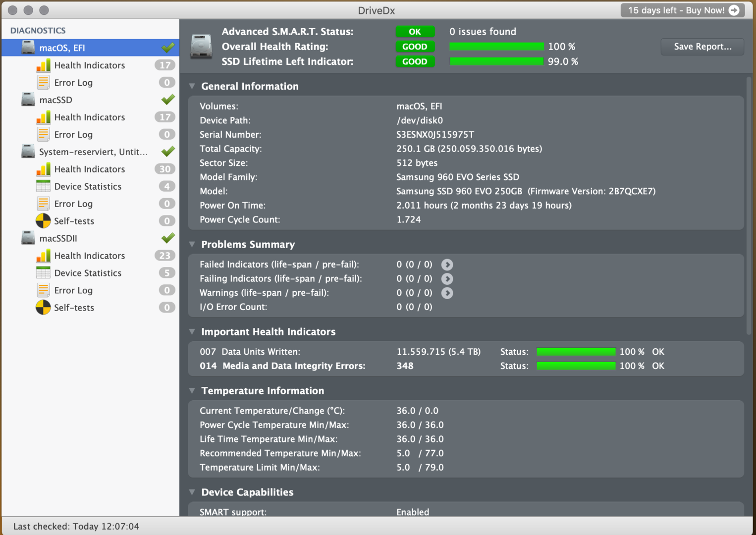Collapse the Problems Summary section

(192, 244)
